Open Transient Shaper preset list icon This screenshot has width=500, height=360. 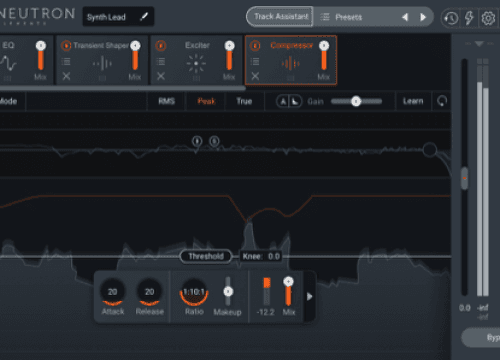[x=66, y=61]
